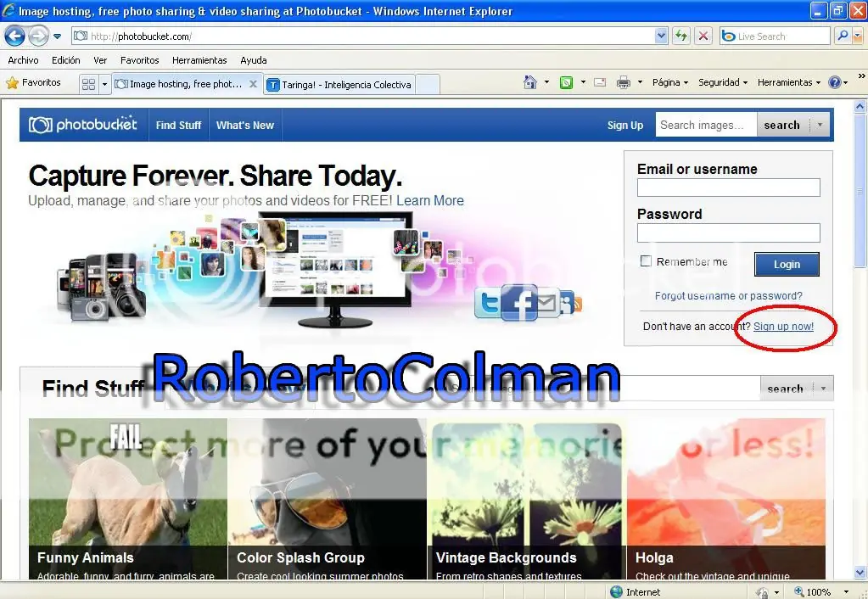Open the Vintage Backgrounds thumbnail
868x599 pixels.
526,499
